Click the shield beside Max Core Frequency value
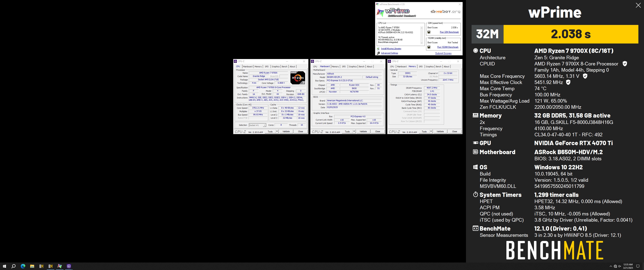This screenshot has height=270, width=644. pyautogui.click(x=585, y=76)
